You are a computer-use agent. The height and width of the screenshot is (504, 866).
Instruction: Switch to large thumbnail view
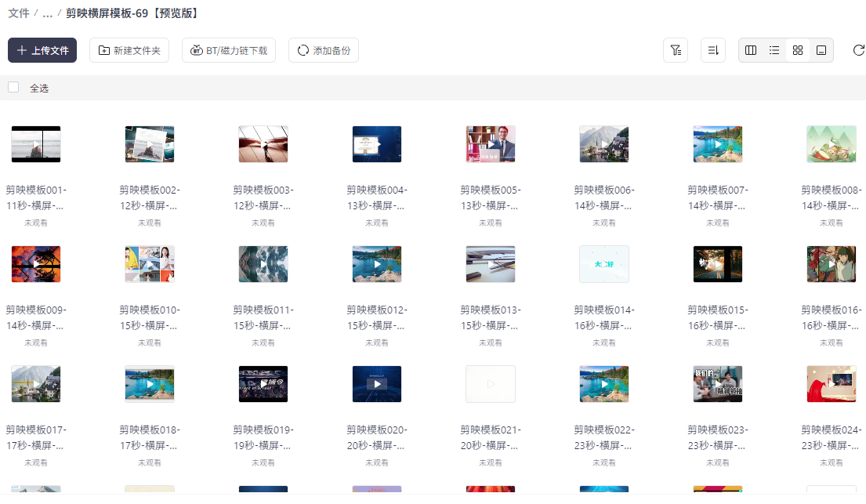(x=821, y=49)
